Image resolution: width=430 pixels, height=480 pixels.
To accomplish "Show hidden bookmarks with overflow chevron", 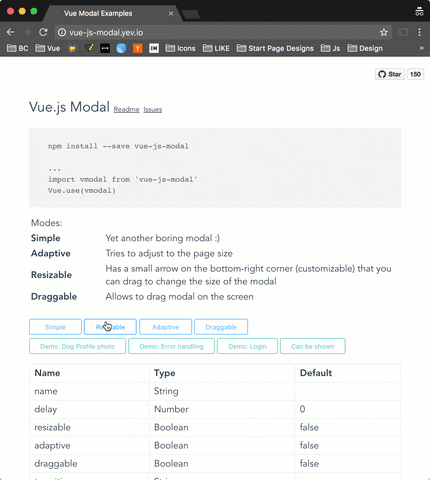I will pos(422,48).
